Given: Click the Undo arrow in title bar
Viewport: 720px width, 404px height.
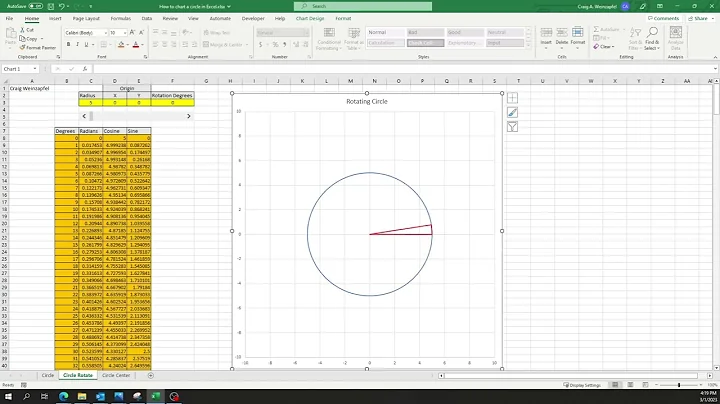Looking at the screenshot, I should [62, 6].
